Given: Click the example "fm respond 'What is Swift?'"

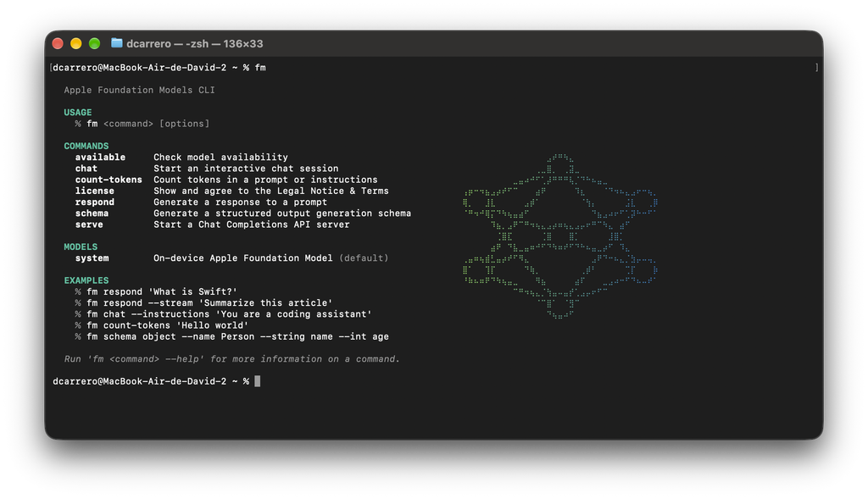Looking at the screenshot, I should pos(162,292).
